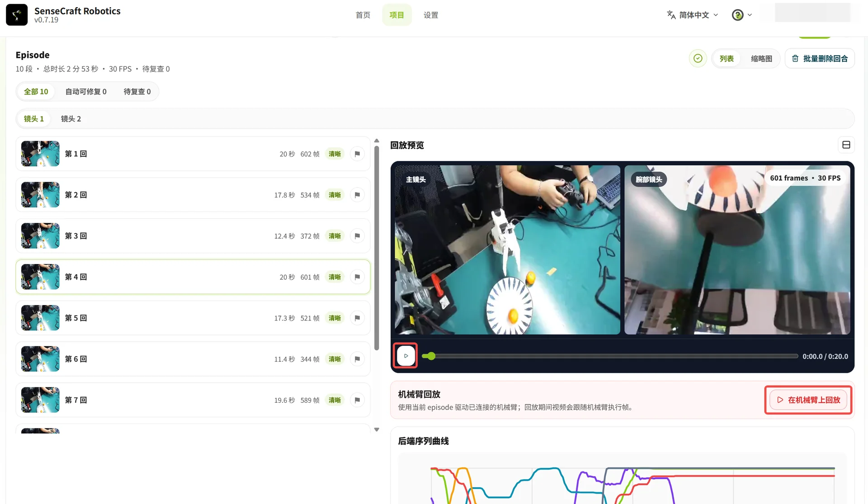The width and height of the screenshot is (868, 504).
Task: Click the 清晰 badge on 第 5 回
Action: pos(335,318)
